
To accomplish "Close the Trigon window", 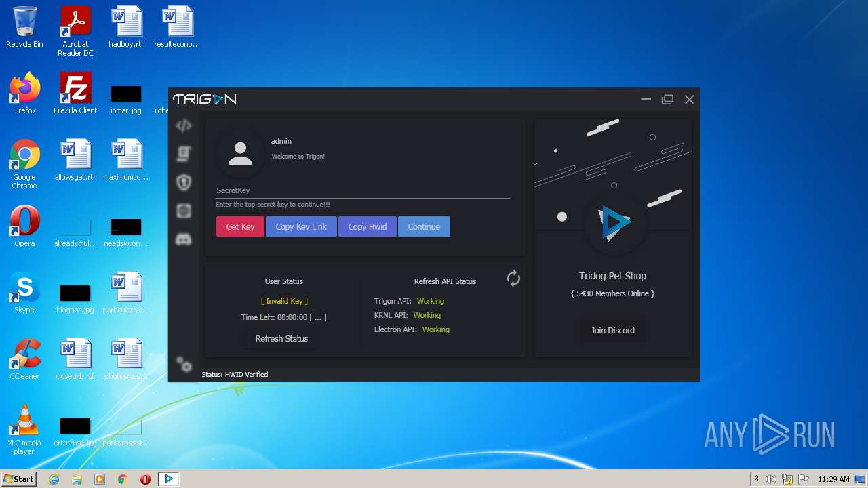I will point(689,99).
